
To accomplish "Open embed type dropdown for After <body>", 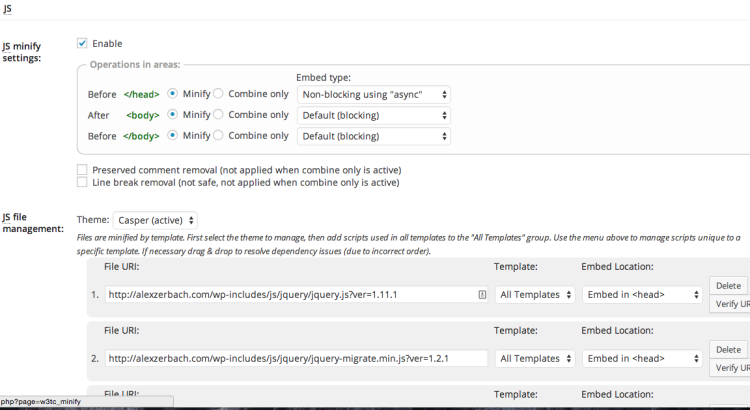I will click(x=374, y=115).
